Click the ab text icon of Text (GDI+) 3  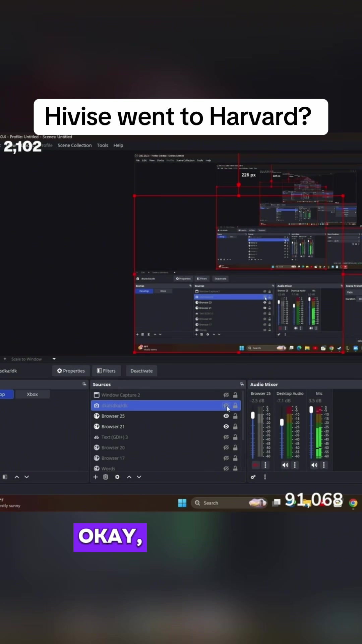click(x=97, y=437)
